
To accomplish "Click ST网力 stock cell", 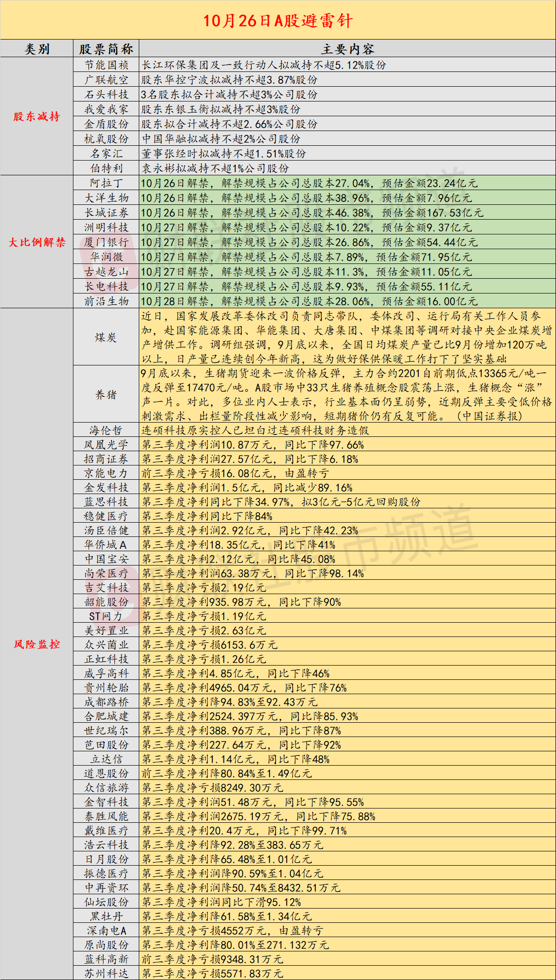I will 106,616.
